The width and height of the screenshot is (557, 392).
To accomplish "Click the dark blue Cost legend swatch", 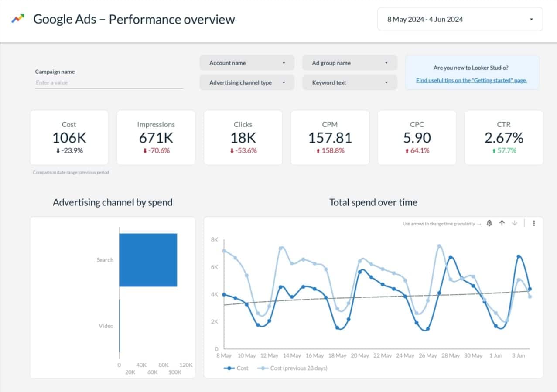I will coord(229,368).
